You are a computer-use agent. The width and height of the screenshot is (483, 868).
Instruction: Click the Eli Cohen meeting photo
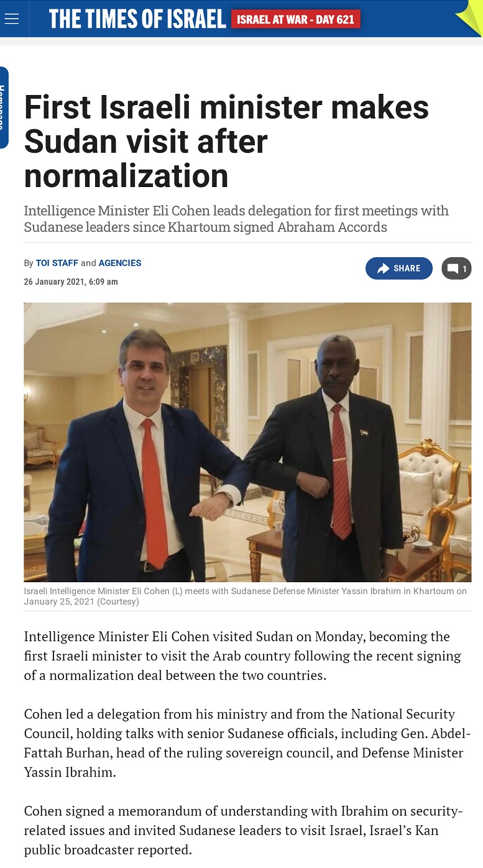247,442
